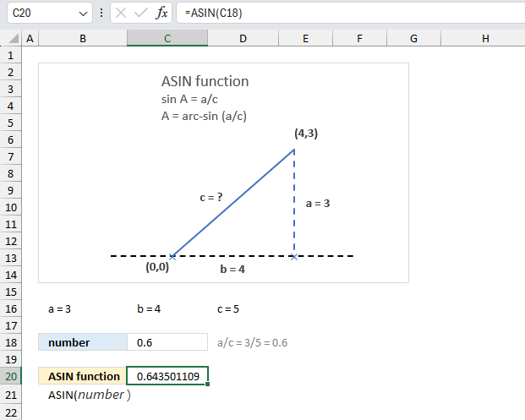525x420 pixels.
Task: Click the 'a/c = 3/5 = 0.6' note
Action: tap(252, 343)
